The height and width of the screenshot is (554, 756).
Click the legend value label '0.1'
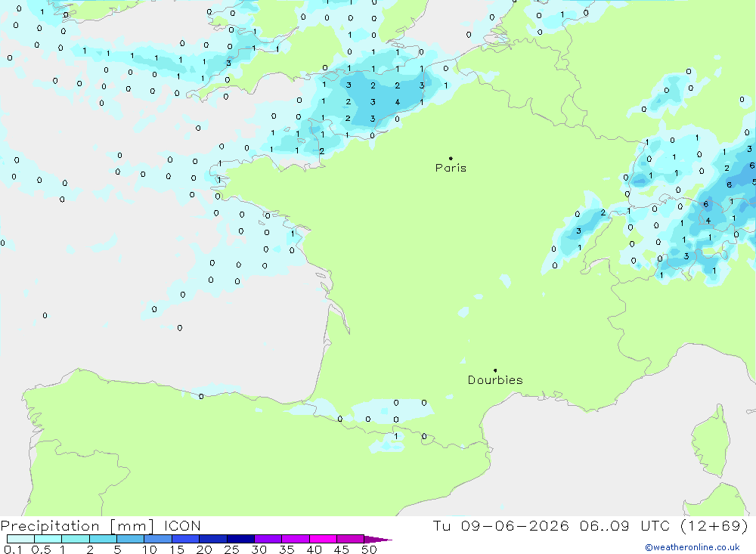point(13,549)
